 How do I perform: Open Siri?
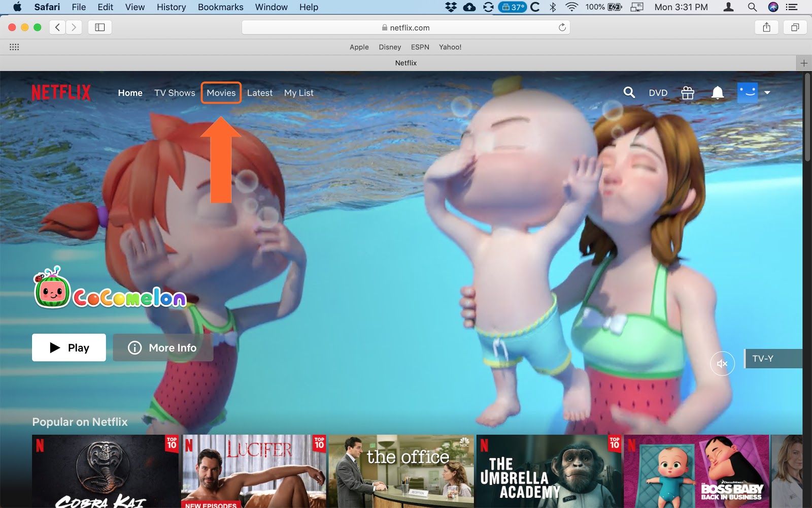pos(773,7)
